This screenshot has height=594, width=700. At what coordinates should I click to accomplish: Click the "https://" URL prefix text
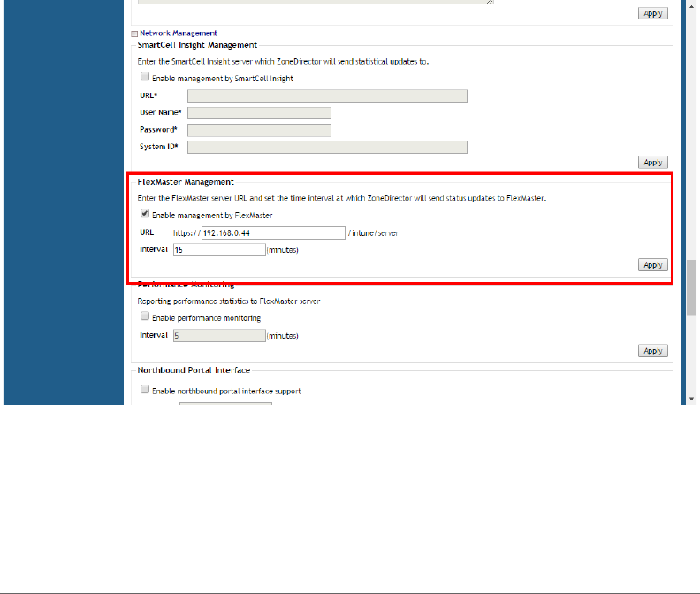point(186,233)
